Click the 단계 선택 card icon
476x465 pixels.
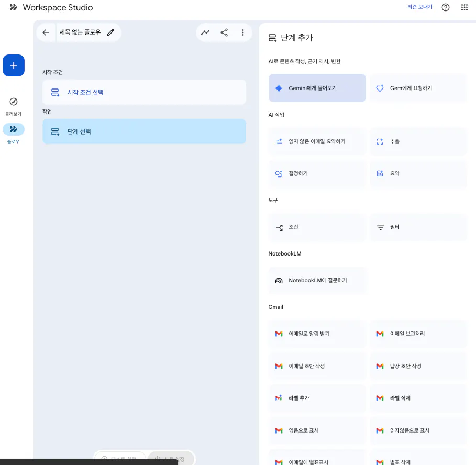(56, 131)
